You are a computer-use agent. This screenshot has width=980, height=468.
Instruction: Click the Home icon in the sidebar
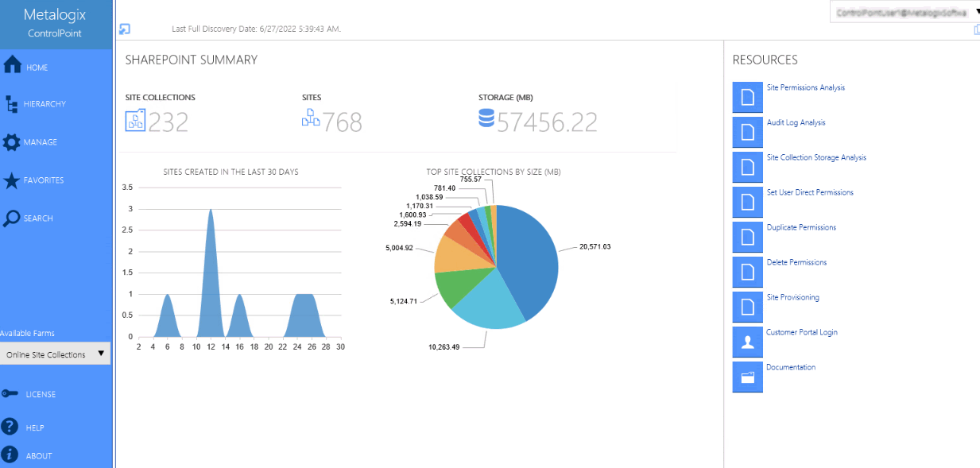pyautogui.click(x=12, y=66)
